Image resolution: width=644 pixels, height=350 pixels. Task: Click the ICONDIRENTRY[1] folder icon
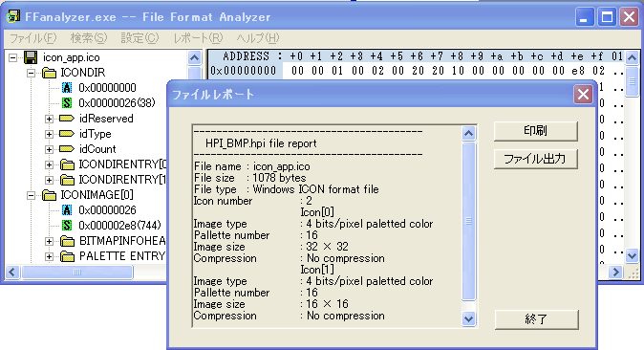(67, 180)
